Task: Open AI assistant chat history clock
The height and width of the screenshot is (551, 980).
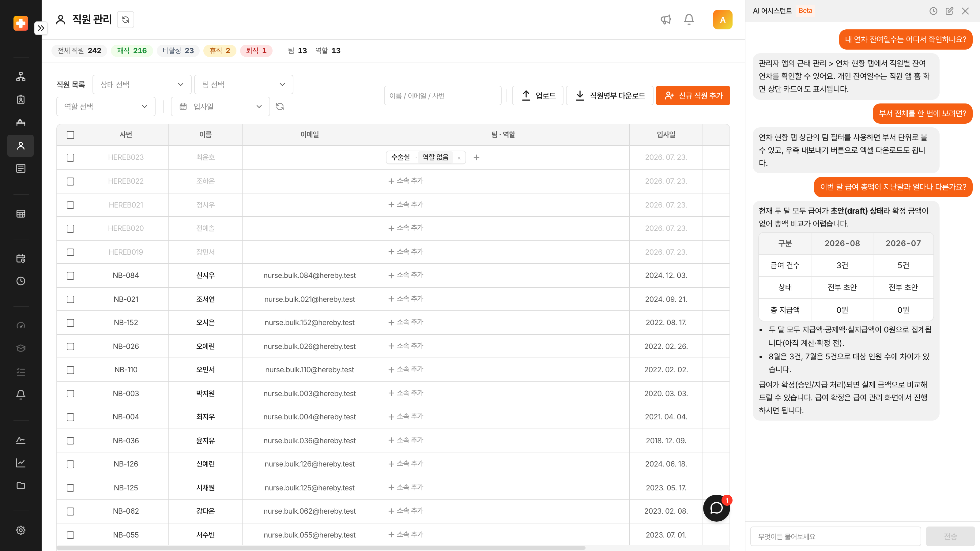Action: click(x=933, y=11)
